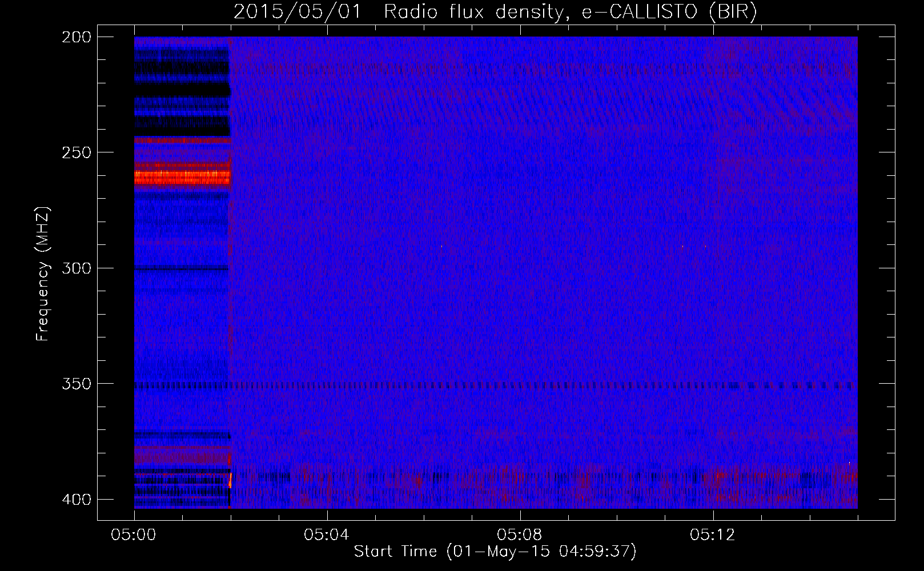Select the 300 frequency tick label
This screenshot has height=571, width=924.
coord(77,268)
